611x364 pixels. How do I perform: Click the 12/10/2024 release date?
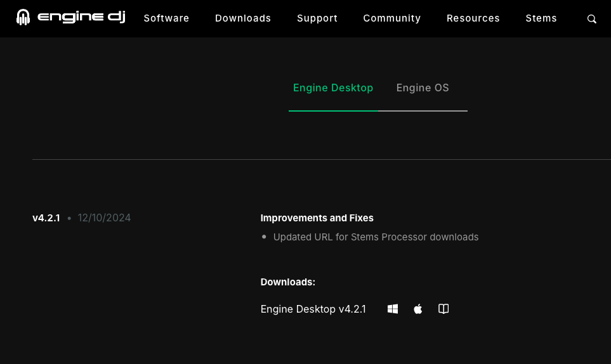coord(104,218)
